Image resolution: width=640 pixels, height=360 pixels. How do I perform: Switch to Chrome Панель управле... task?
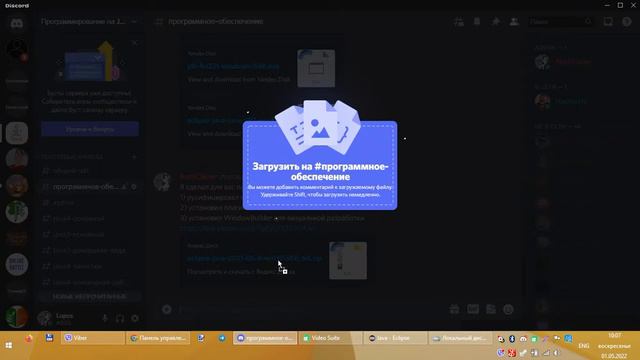(158, 338)
